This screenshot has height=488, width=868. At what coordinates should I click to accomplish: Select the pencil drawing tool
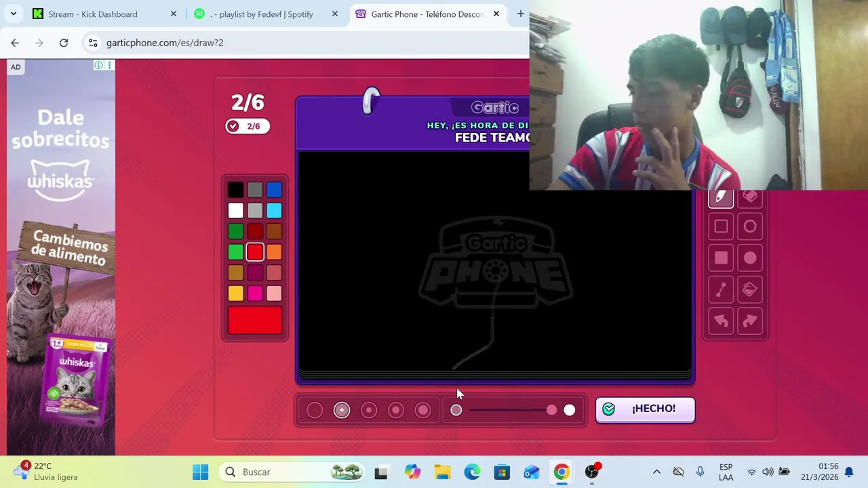[721, 197]
